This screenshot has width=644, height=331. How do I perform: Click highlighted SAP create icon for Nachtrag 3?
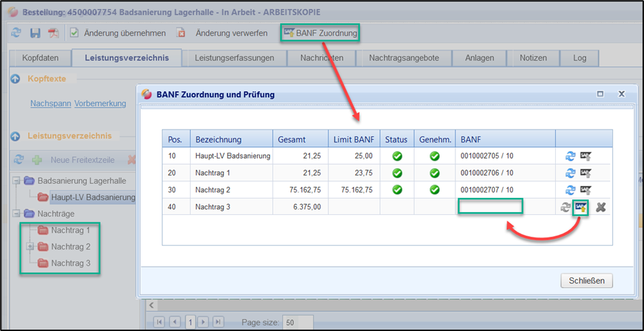pos(580,208)
